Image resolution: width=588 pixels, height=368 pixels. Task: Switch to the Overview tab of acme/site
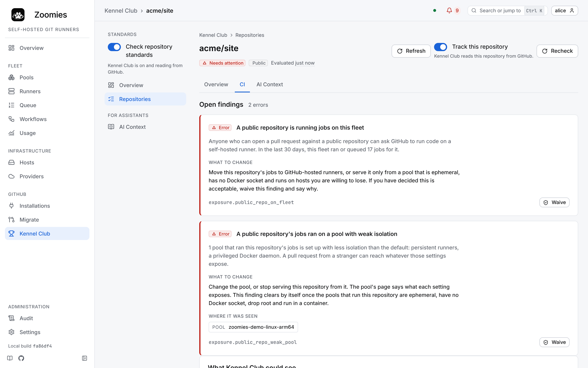216,84
